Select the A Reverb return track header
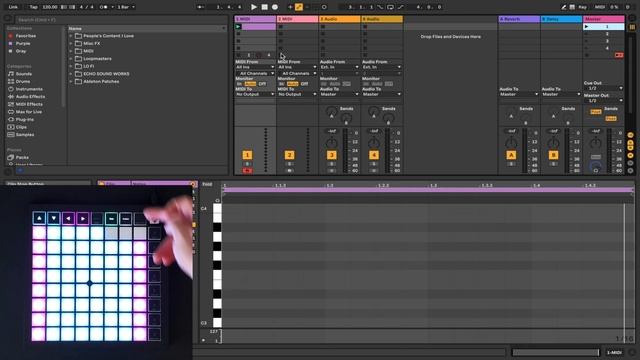Screen dimensions: 640x360 (519, 19)
